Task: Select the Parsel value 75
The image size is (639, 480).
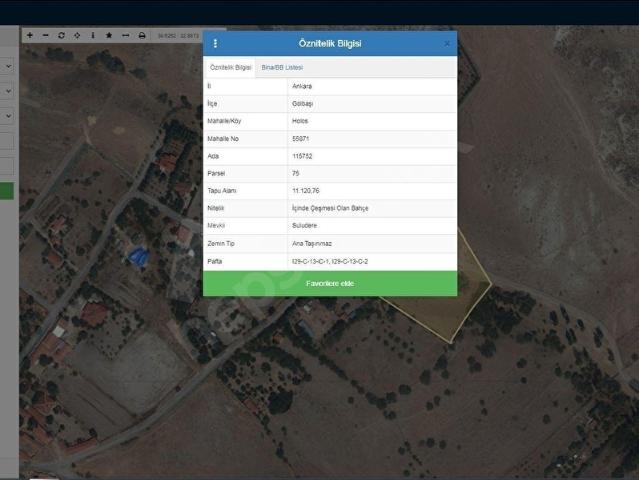Action: (x=295, y=173)
